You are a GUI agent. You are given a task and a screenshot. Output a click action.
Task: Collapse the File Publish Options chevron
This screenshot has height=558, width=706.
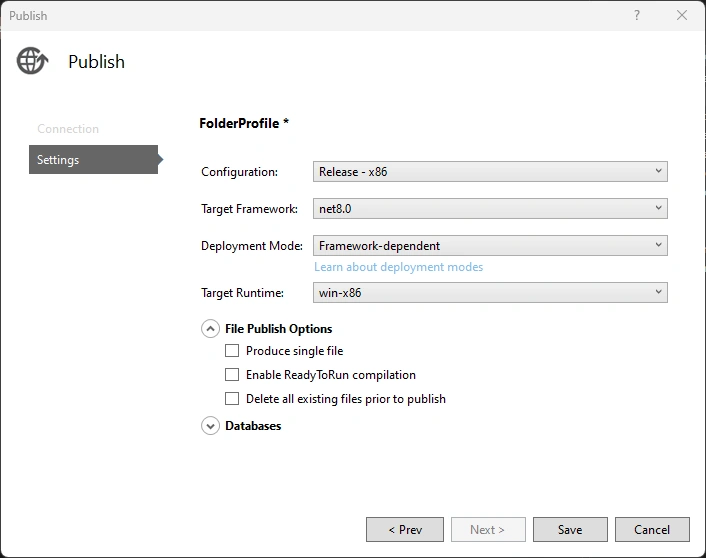point(210,329)
